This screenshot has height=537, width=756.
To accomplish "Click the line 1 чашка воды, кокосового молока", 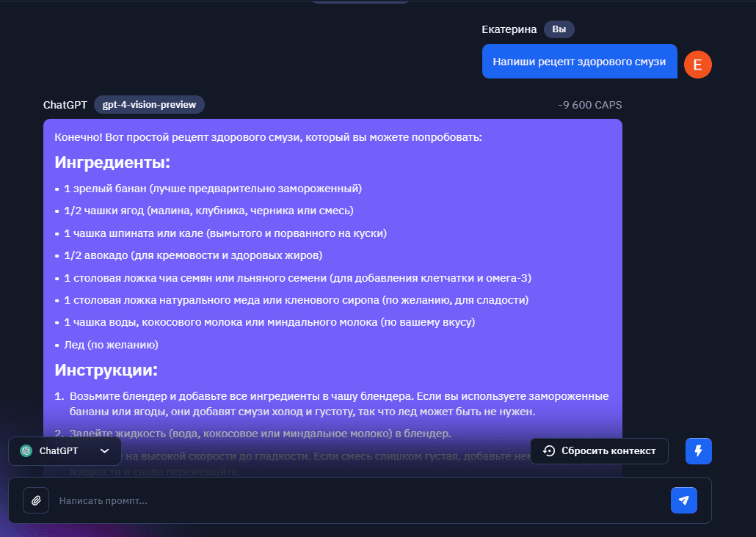I will click(x=269, y=322).
